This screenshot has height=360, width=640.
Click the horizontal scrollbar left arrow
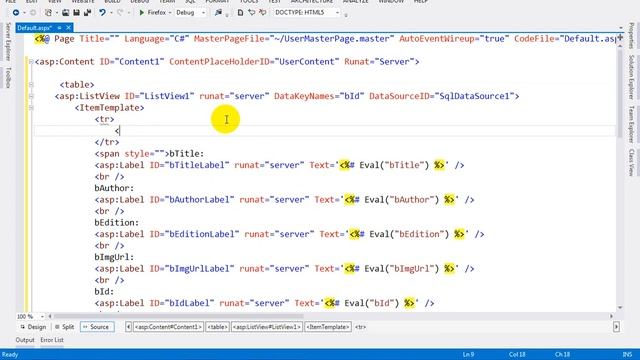tap(50, 316)
